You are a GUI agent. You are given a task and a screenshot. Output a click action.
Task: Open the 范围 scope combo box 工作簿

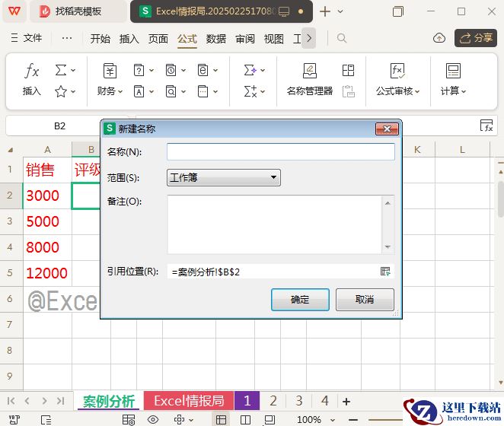point(224,177)
